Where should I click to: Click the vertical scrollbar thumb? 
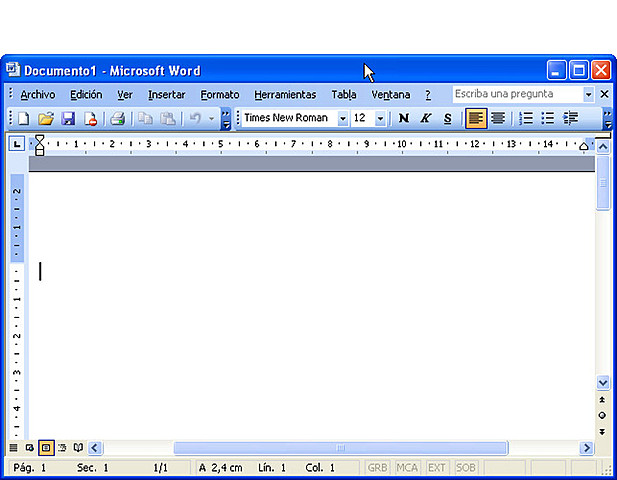click(x=603, y=183)
